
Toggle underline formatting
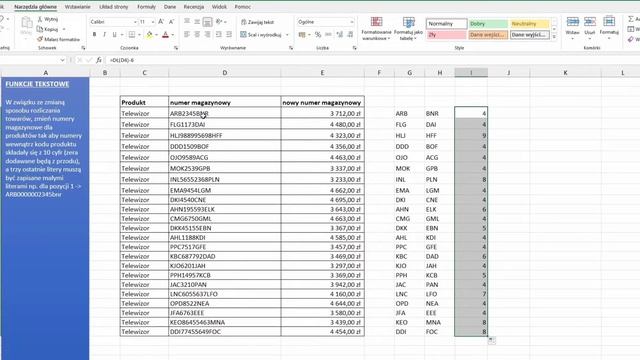pos(115,35)
